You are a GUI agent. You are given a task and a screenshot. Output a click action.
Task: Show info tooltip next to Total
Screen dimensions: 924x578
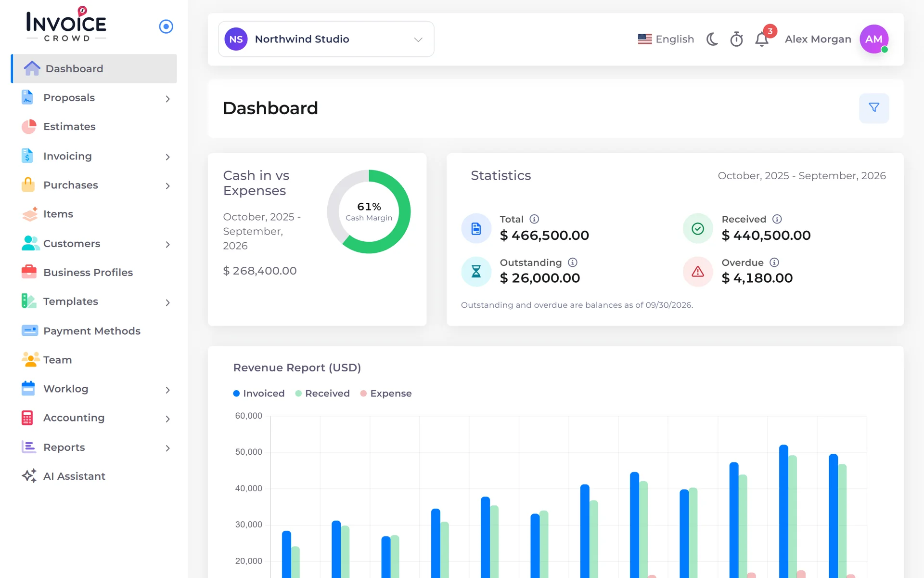click(534, 219)
